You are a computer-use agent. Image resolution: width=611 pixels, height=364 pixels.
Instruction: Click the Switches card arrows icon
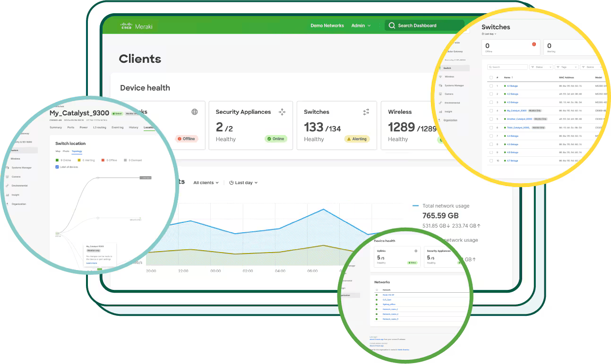(366, 112)
